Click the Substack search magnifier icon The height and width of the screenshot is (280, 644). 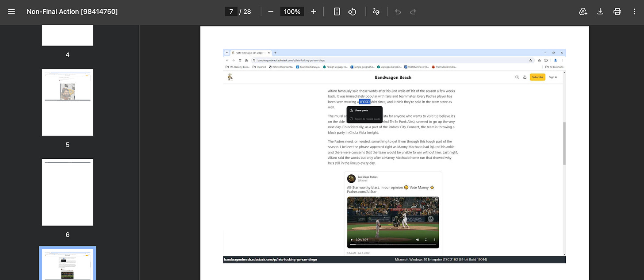517,77
